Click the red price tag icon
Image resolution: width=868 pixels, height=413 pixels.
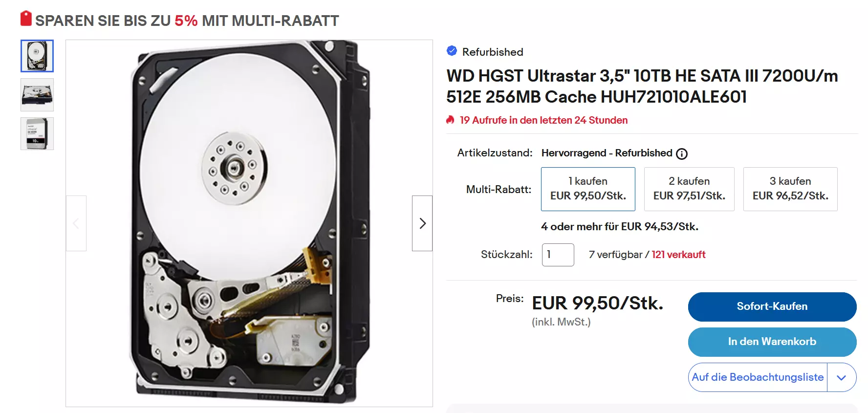26,19
